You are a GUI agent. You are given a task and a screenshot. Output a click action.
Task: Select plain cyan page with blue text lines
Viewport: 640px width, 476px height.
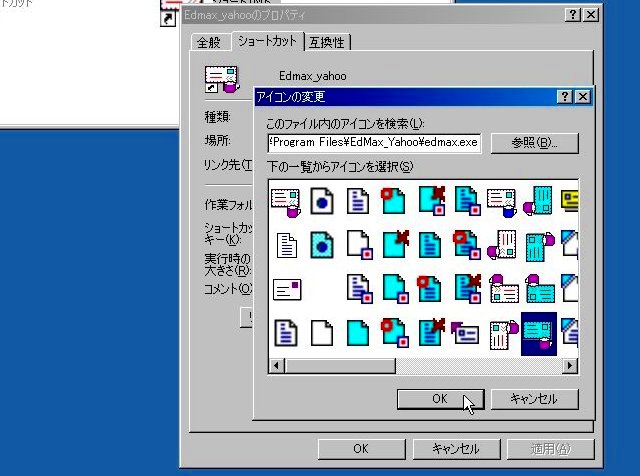pyautogui.click(x=430, y=245)
